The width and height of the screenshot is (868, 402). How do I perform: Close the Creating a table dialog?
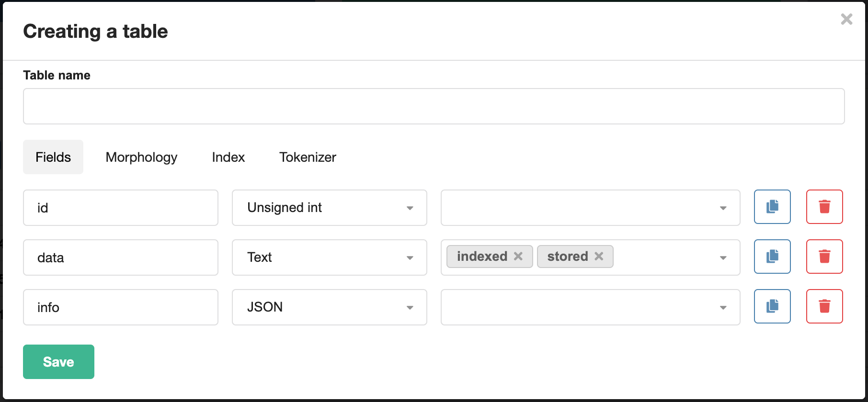pyautogui.click(x=846, y=19)
